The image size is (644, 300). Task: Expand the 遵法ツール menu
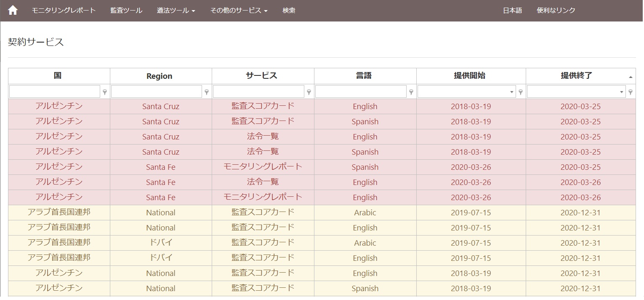176,11
